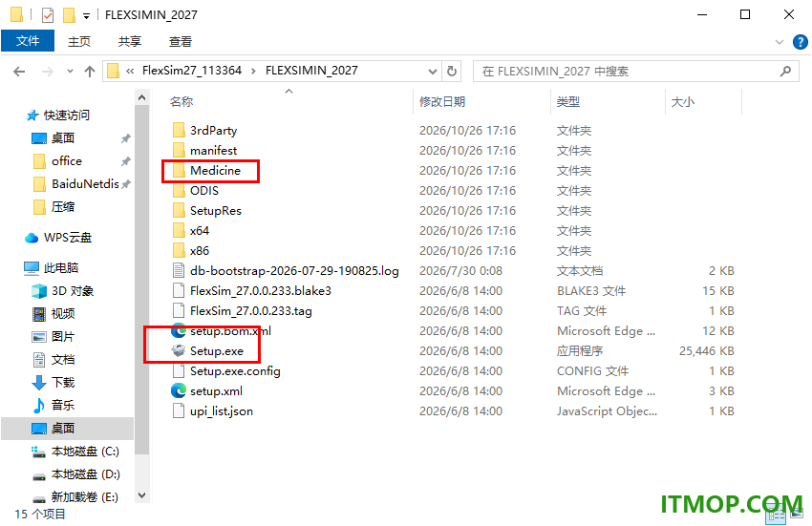Select the setup.xml Edge file icon
This screenshot has height=526, width=812.
[x=179, y=390]
